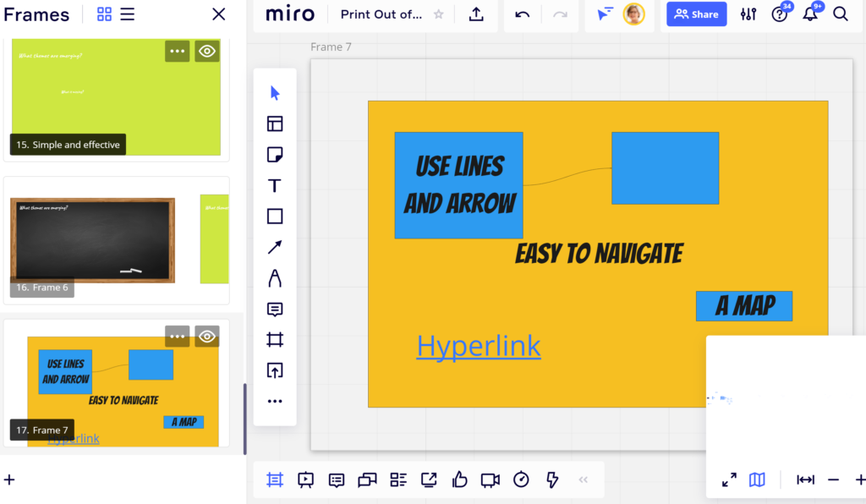Open the timer

click(x=521, y=479)
